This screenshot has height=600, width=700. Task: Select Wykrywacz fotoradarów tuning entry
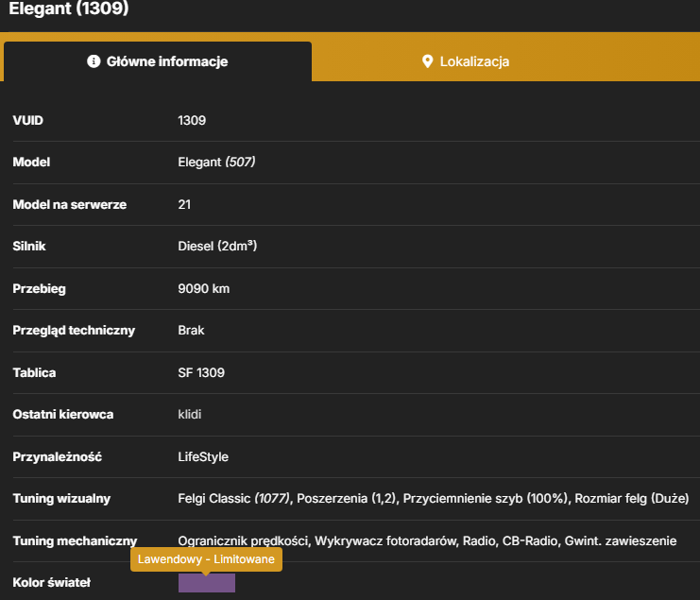[x=386, y=541]
